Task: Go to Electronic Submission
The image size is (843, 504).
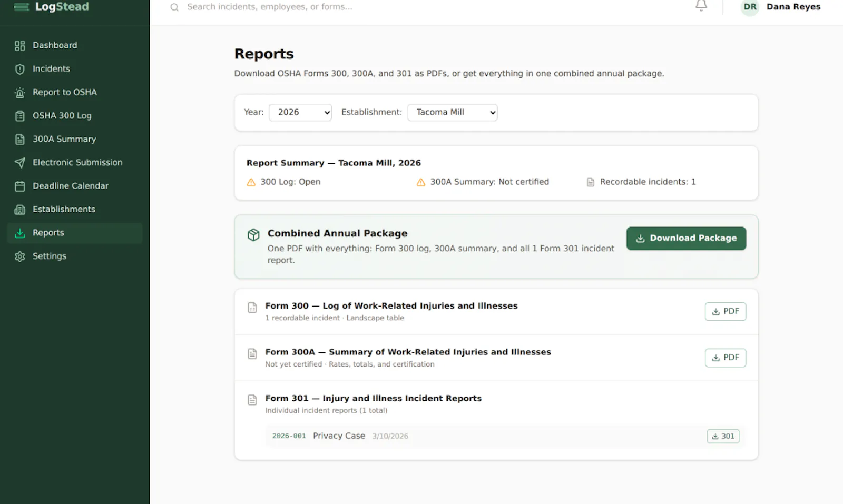Action: [x=75, y=163]
